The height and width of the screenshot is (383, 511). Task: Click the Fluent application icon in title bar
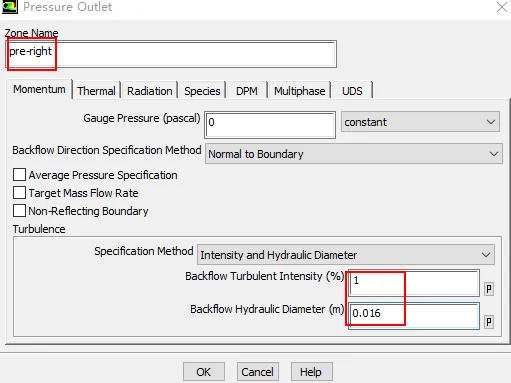(10, 7)
